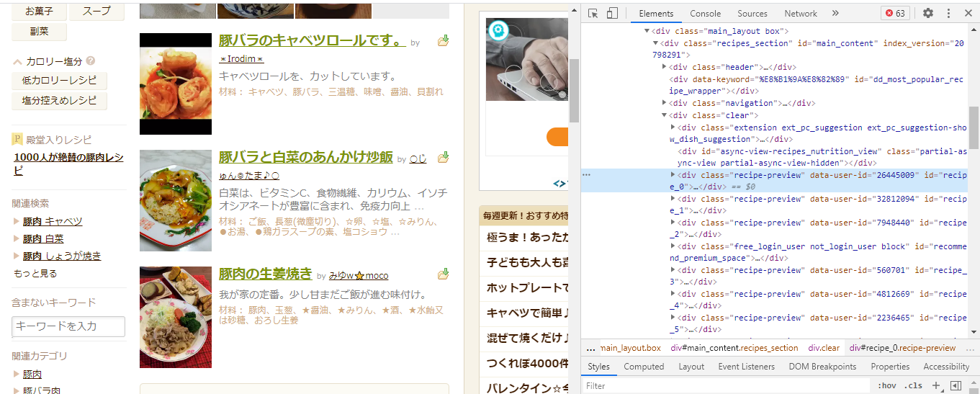Open the Network tab
The width and height of the screenshot is (980, 394).
(801, 14)
